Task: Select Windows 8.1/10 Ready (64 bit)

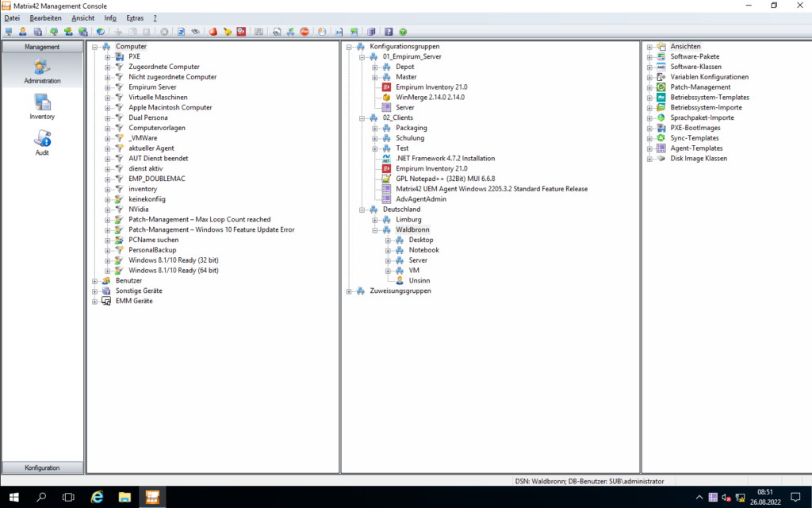Action: [174, 270]
